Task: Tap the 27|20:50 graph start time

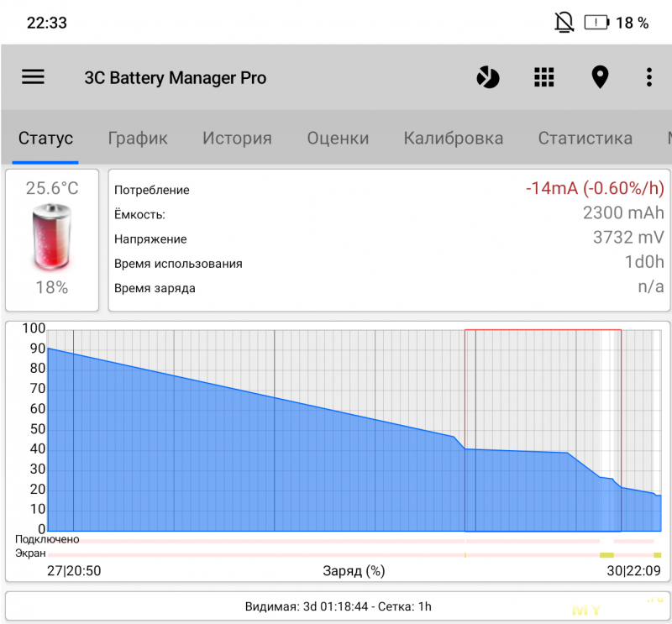Action: click(x=74, y=571)
